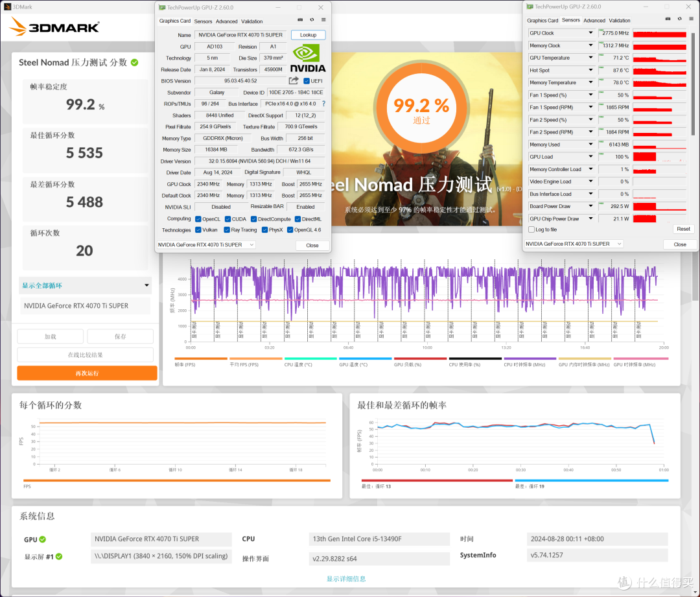Toggle the OpenGL 4.6 checkbox
This screenshot has height=597, width=700.
pos(290,230)
